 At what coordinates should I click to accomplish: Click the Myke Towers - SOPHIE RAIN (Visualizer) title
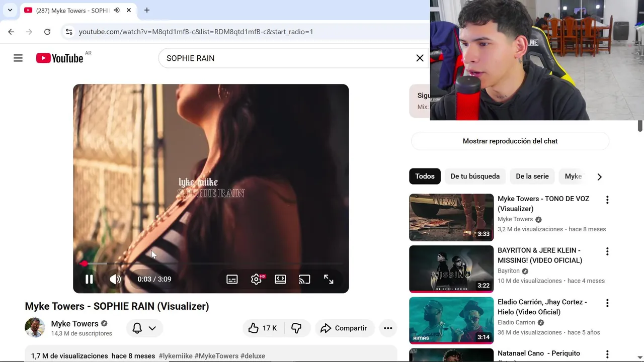tap(117, 306)
